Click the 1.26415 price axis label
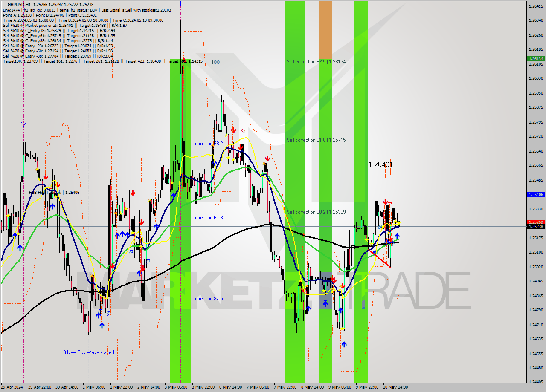 537,6
